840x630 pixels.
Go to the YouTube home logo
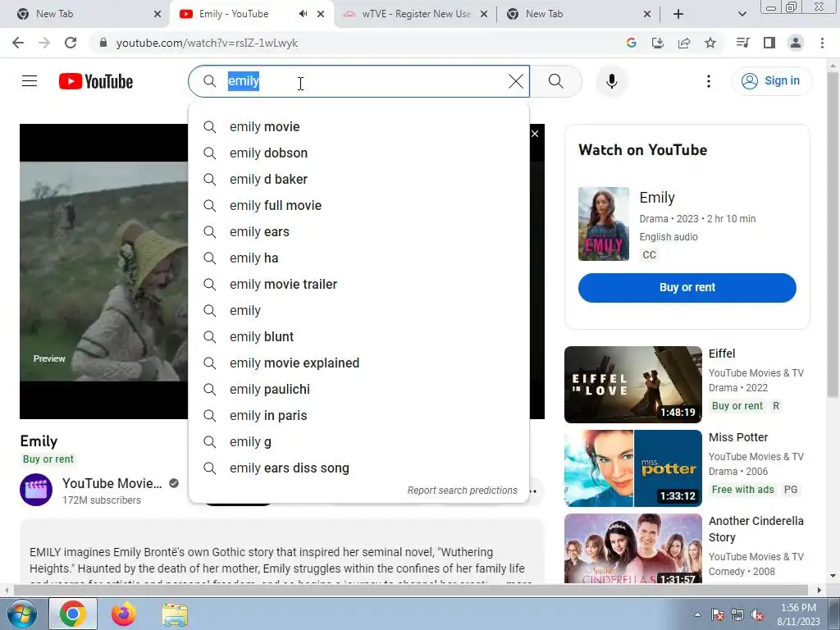click(96, 81)
